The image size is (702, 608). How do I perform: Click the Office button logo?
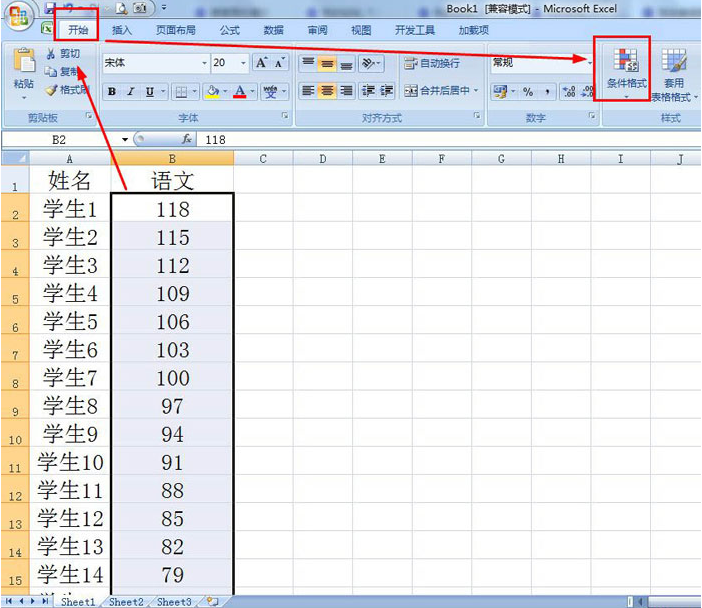(x=19, y=18)
